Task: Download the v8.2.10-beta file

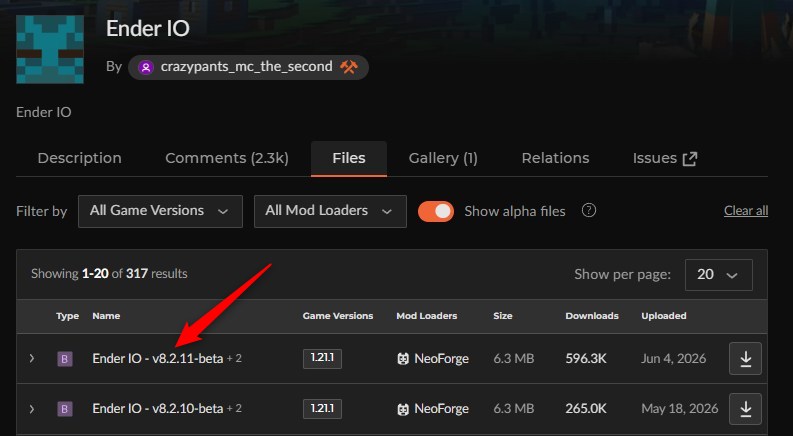Action: coord(745,409)
